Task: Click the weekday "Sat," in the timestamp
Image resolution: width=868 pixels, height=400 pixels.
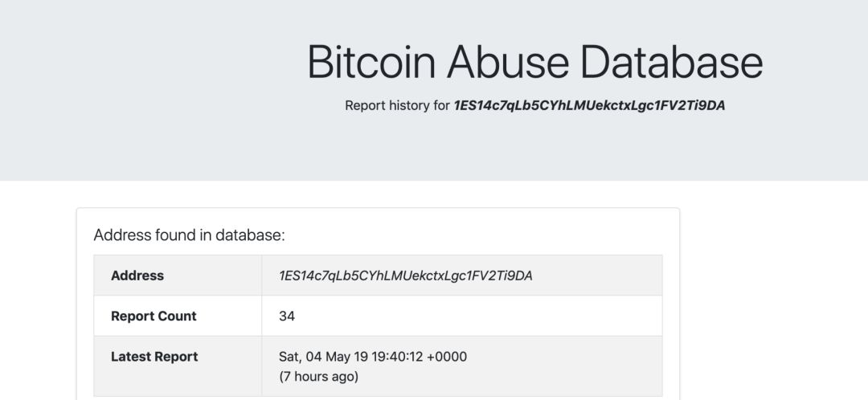Action: (x=291, y=357)
